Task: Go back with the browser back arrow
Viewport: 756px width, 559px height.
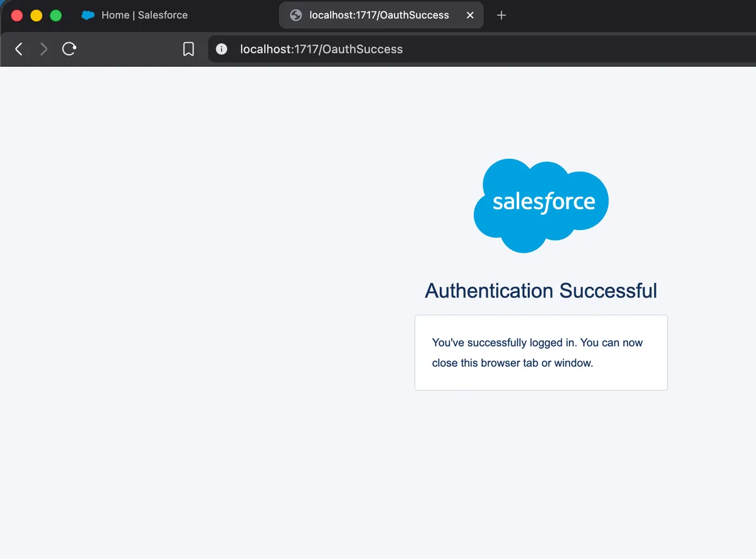Action: [x=19, y=49]
